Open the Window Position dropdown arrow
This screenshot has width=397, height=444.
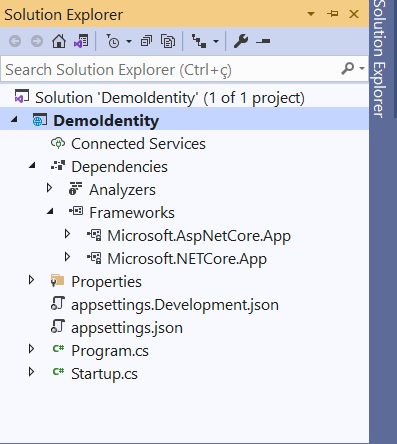pos(311,14)
